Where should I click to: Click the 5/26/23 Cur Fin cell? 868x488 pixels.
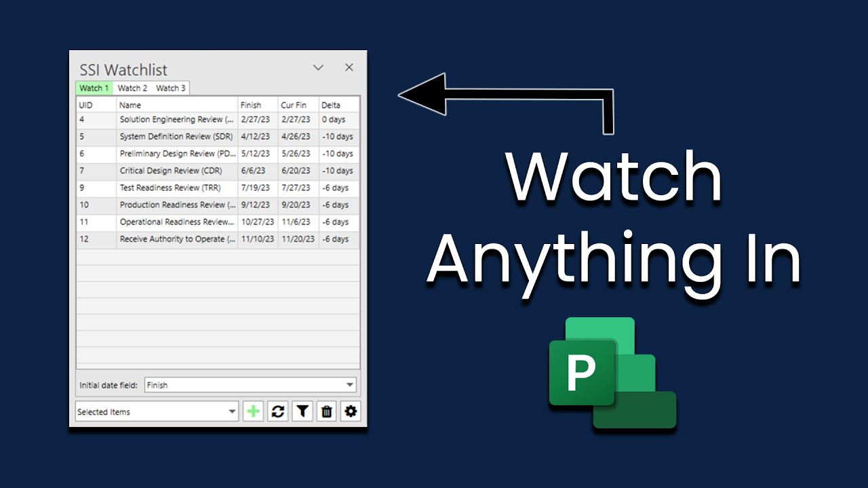point(298,154)
